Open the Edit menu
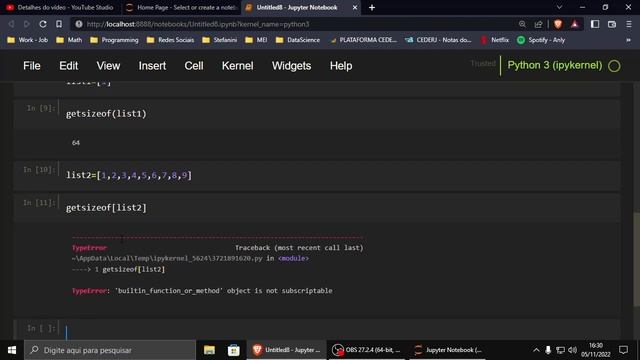This screenshot has width=640, height=360. (69, 66)
